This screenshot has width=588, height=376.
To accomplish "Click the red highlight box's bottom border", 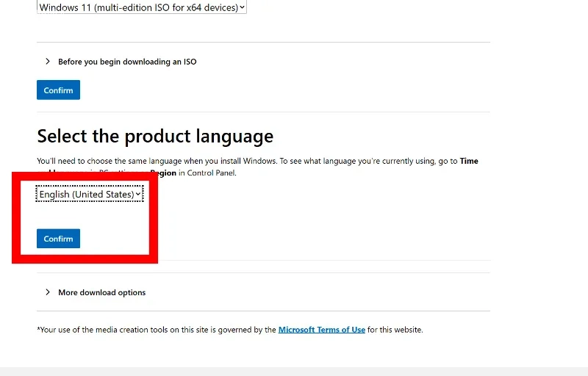I will click(x=81, y=259).
